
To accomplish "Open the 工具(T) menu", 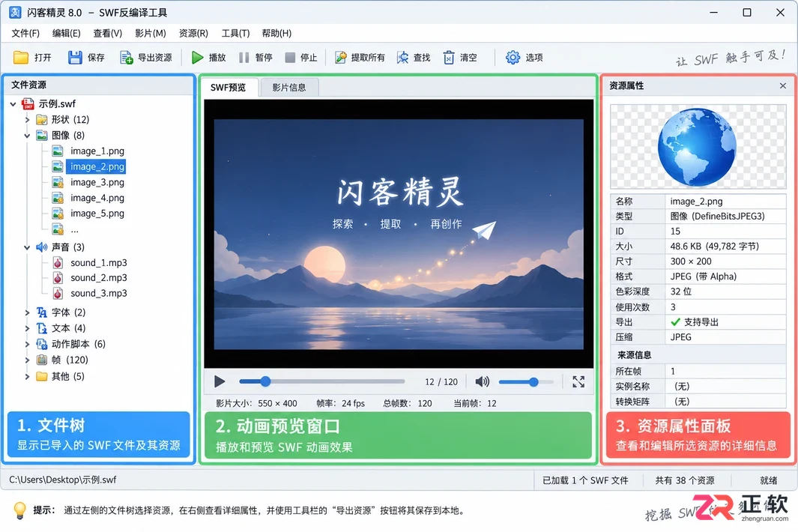I will point(235,33).
